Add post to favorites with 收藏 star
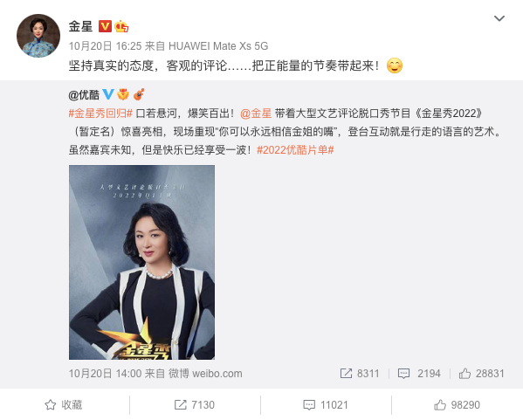This screenshot has height=420, width=523. tap(64, 404)
